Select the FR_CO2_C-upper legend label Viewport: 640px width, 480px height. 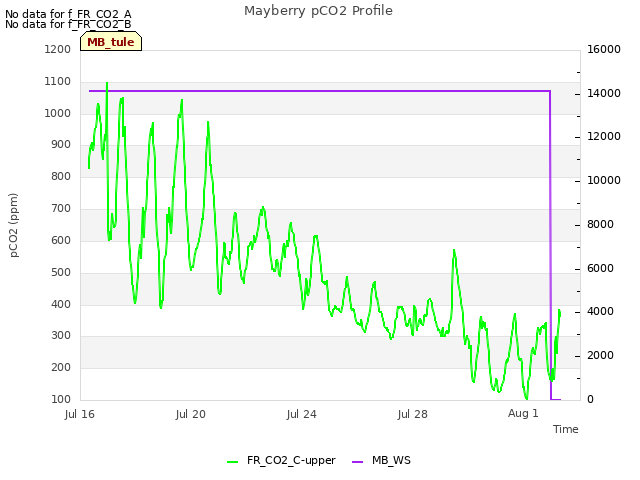pos(291,460)
